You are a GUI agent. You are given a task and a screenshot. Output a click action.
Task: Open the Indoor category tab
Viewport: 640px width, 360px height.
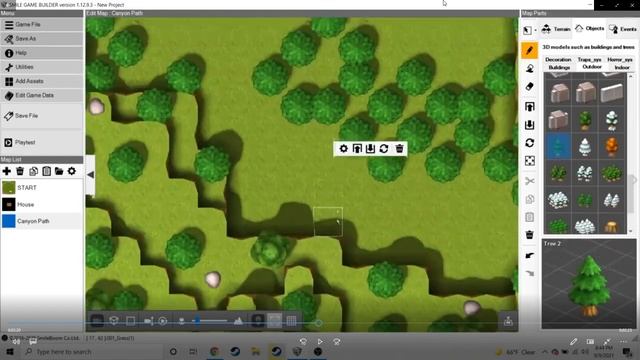tap(622, 67)
